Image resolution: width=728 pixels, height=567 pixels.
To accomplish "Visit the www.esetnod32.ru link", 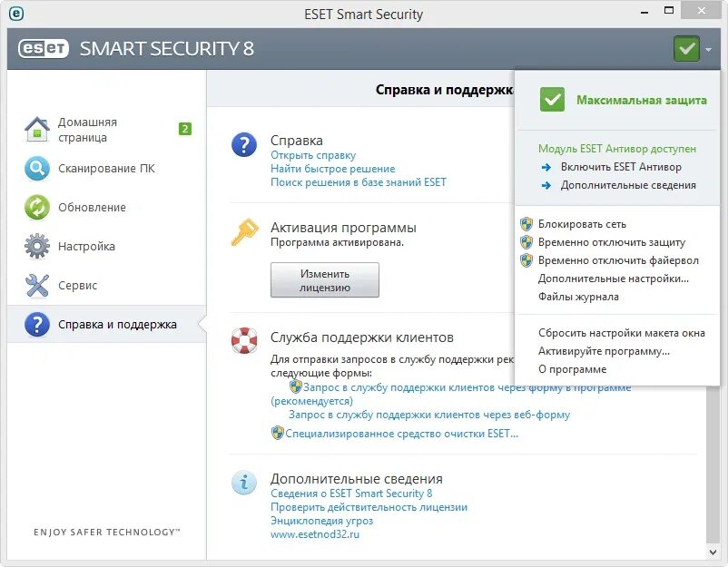I will (315, 535).
